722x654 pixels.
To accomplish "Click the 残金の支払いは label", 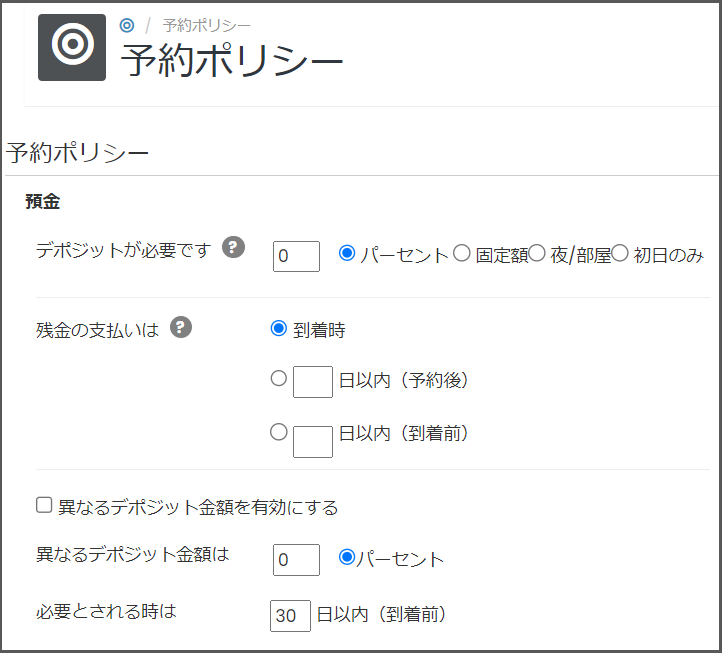I will 97,330.
